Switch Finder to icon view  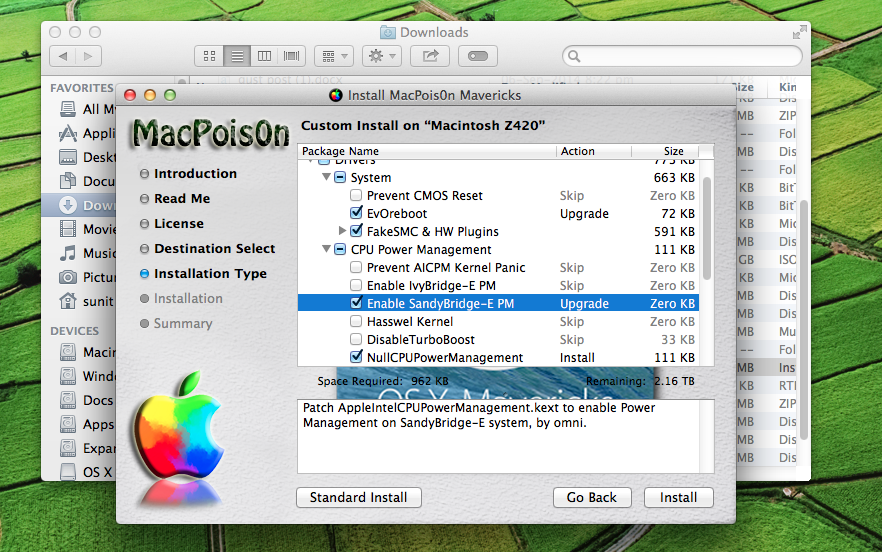point(209,56)
